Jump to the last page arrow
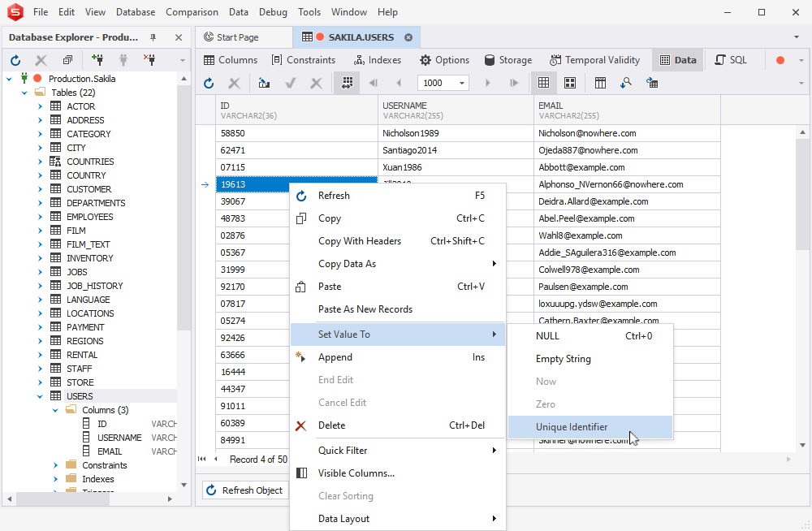The image size is (812, 531). 514,83
